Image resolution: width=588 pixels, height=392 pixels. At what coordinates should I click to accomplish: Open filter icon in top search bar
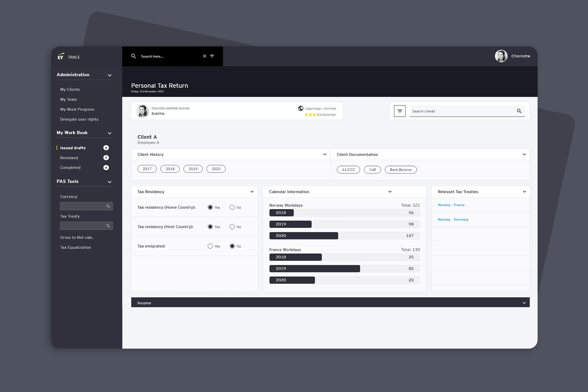click(x=212, y=56)
